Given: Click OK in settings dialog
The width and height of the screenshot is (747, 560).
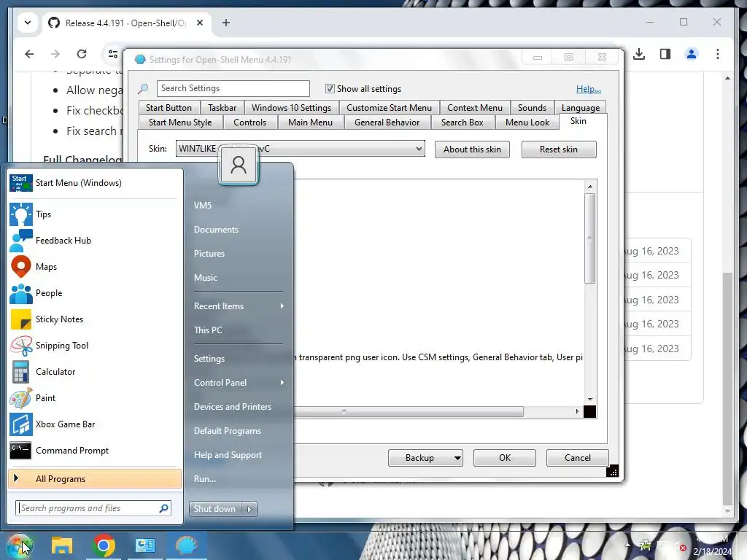Looking at the screenshot, I should click(505, 458).
